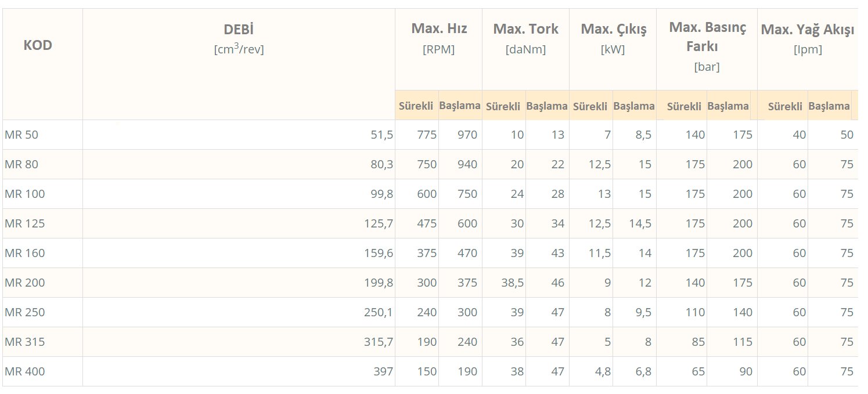Click Sürekli subheader under Max. Basınç Farkı

coord(685,106)
